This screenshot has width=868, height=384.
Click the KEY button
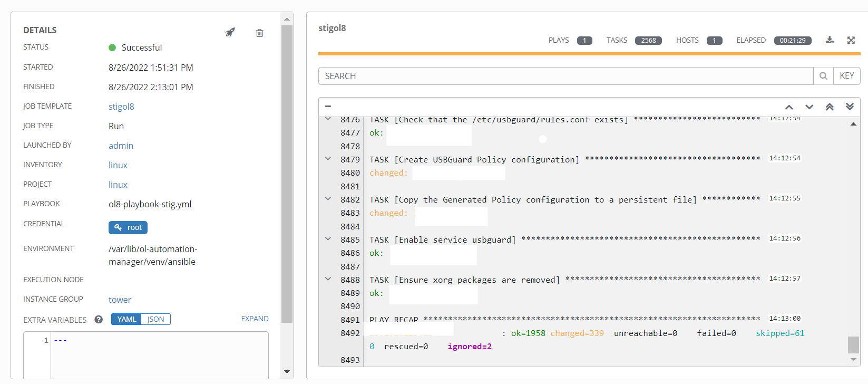(846, 76)
